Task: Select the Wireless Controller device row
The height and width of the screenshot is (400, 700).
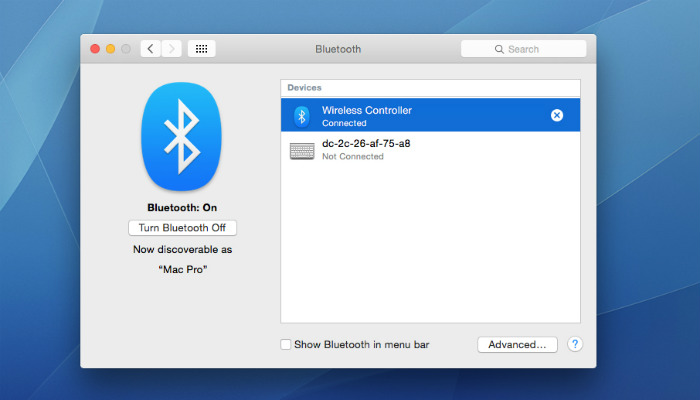Action: tap(430, 115)
